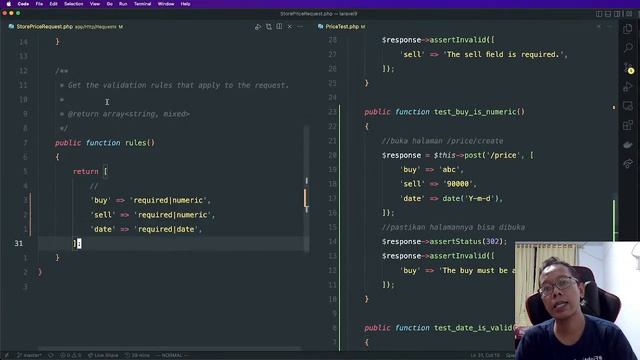Click the Run file icon in left editor toolbar
The image size is (640, 360).
(x=258, y=27)
